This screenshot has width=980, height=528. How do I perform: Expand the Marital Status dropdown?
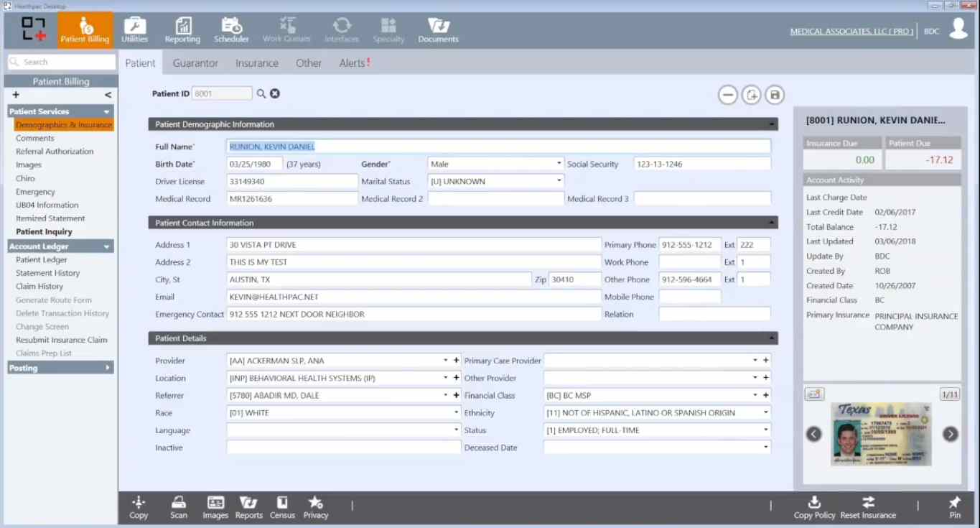[559, 181]
